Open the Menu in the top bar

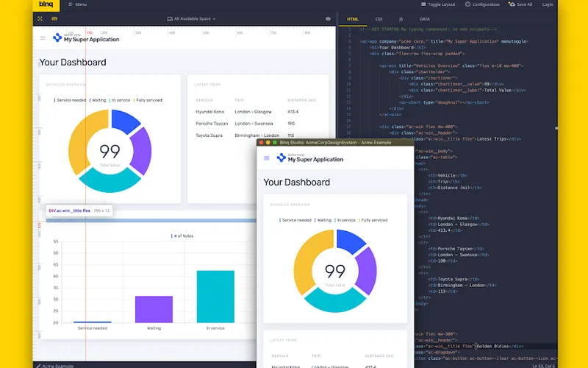point(77,4)
